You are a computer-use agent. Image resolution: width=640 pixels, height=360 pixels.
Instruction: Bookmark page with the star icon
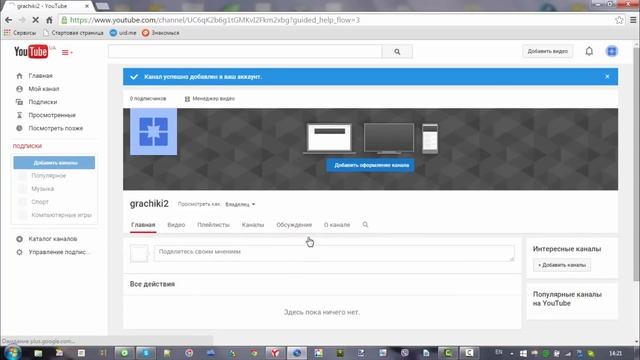[619, 20]
